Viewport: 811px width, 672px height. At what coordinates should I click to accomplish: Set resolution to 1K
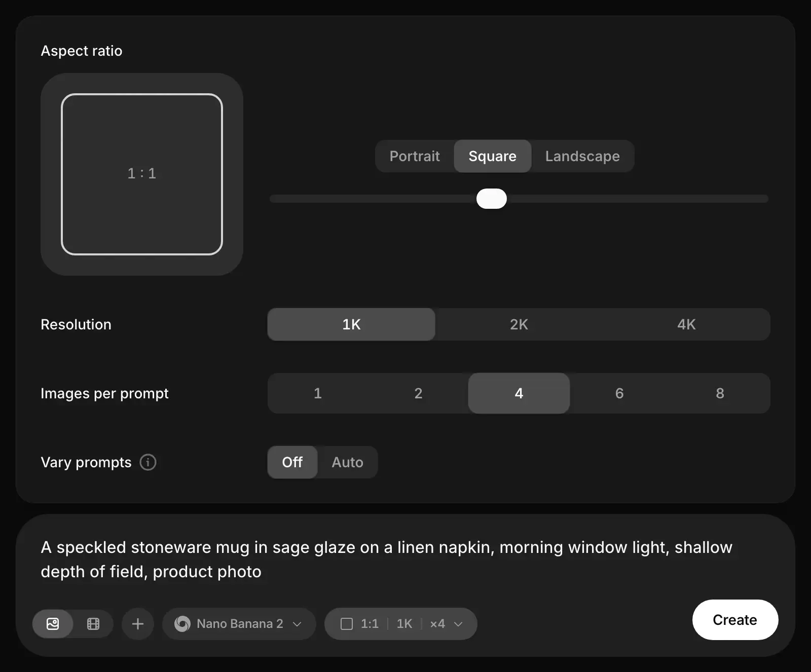(x=351, y=324)
